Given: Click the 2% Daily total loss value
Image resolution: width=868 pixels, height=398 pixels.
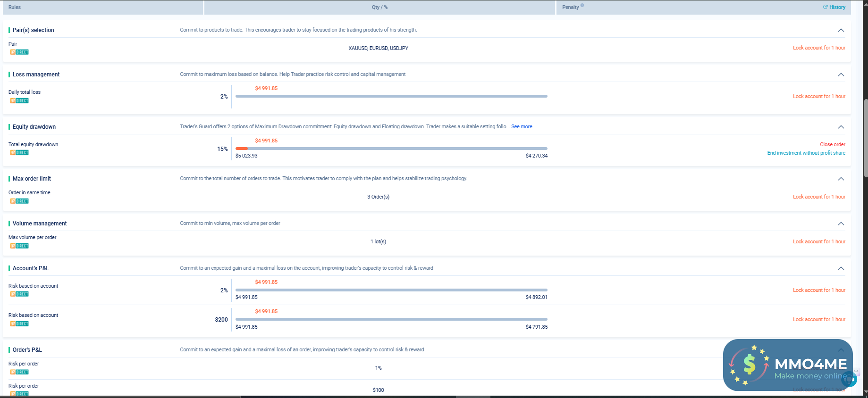Looking at the screenshot, I should pos(224,97).
